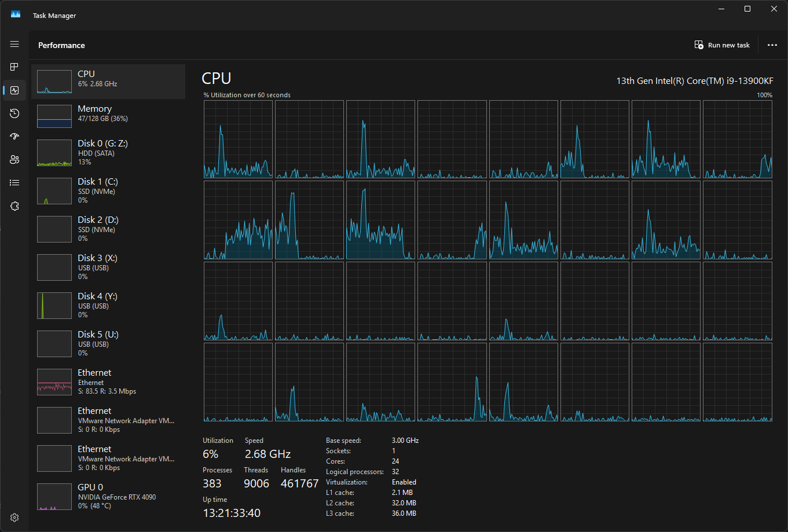Open the App history page icon
Screen dimensions: 788x532
[x=14, y=113]
